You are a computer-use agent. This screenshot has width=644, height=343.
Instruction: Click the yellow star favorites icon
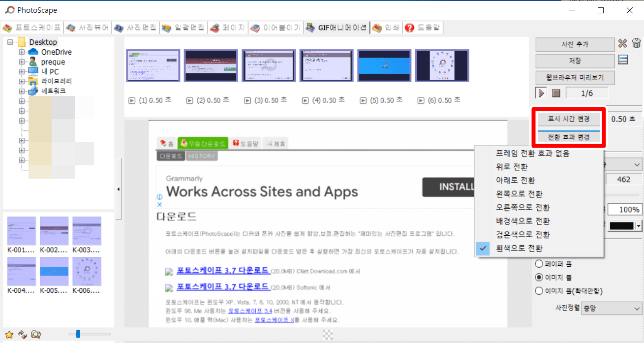click(x=9, y=335)
